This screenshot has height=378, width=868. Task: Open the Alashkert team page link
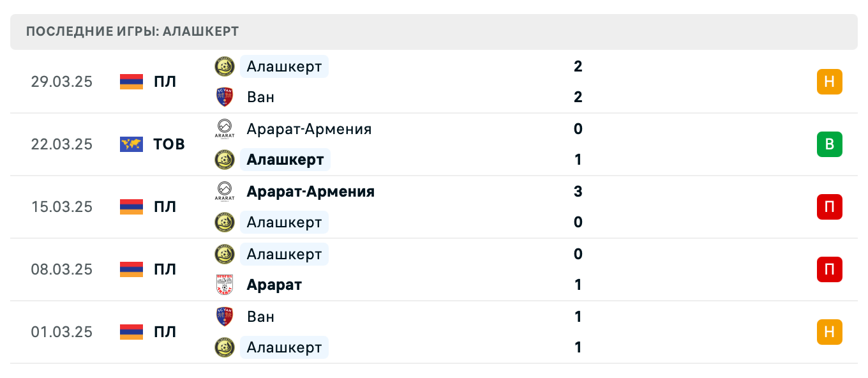coord(284,66)
